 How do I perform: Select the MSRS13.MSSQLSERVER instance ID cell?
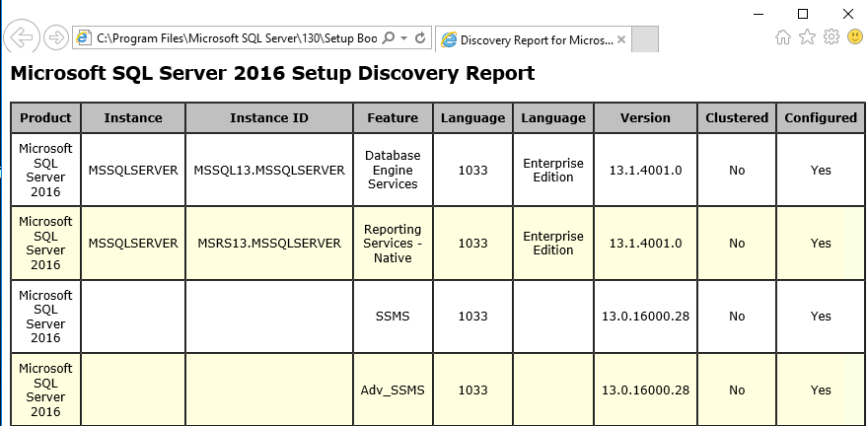click(269, 243)
